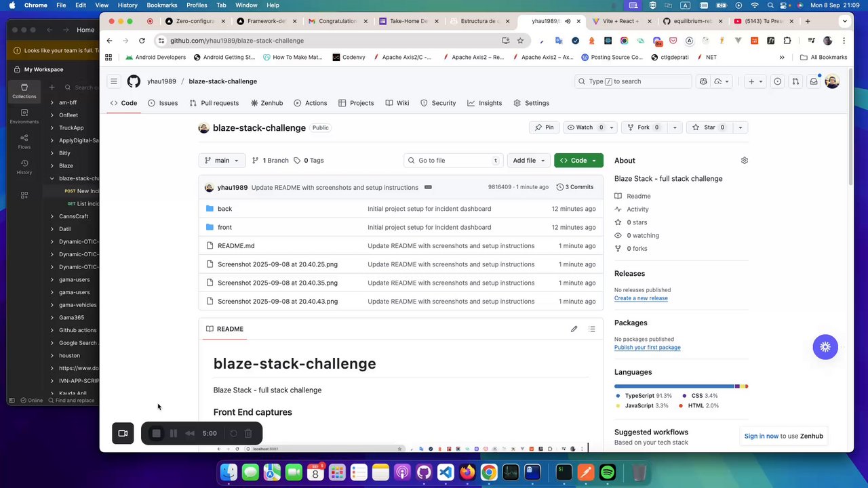Click GitHub Type / to search box
The image size is (868, 488).
click(633, 81)
